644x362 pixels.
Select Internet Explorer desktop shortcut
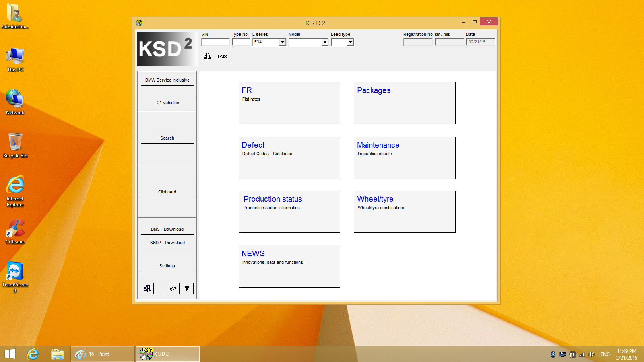coord(15,191)
